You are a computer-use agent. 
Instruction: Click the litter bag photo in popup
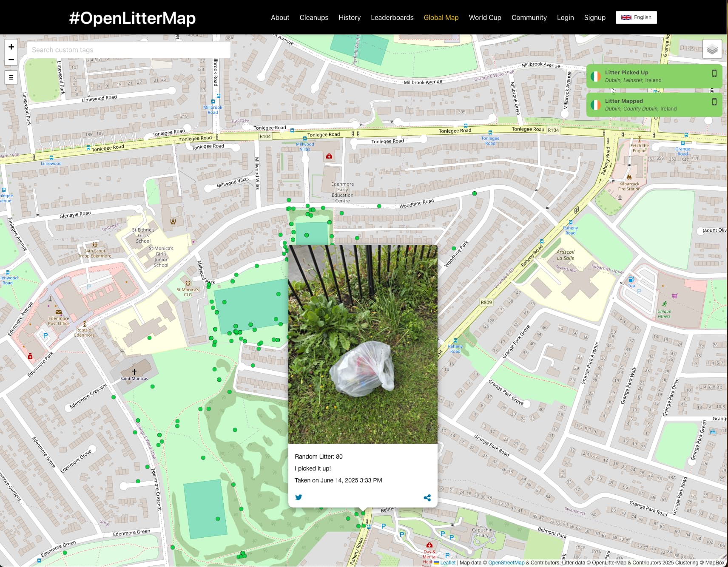pos(363,344)
